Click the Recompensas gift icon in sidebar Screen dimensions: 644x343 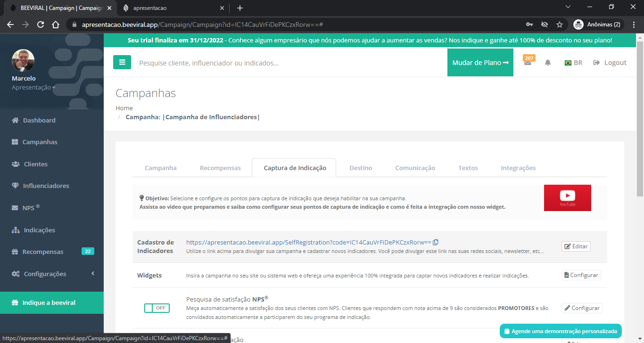(x=15, y=252)
